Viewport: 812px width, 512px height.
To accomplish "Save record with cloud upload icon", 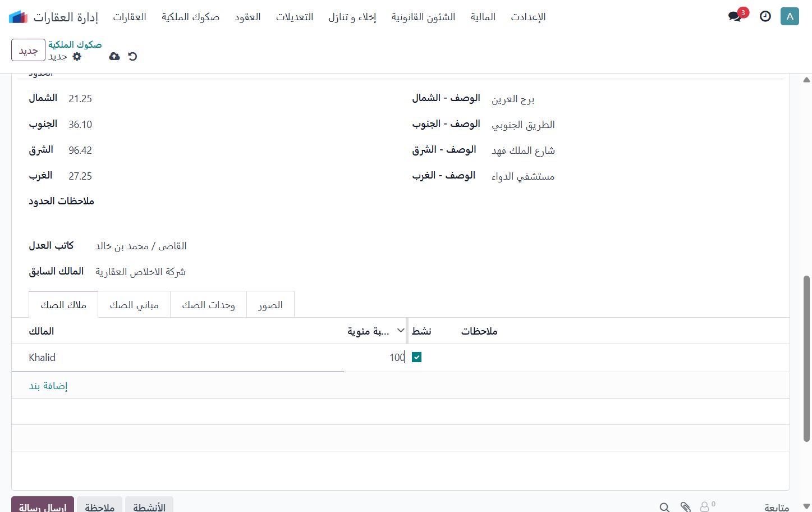I will point(114,56).
